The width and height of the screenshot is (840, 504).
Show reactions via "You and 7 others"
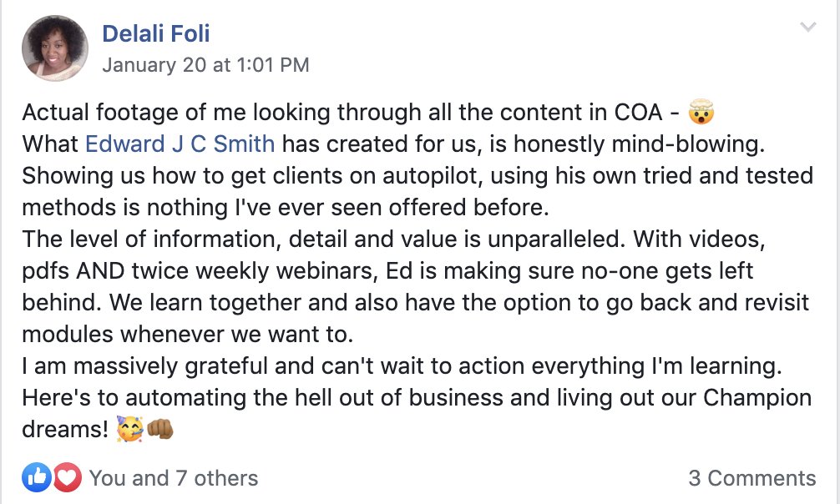[x=174, y=478]
